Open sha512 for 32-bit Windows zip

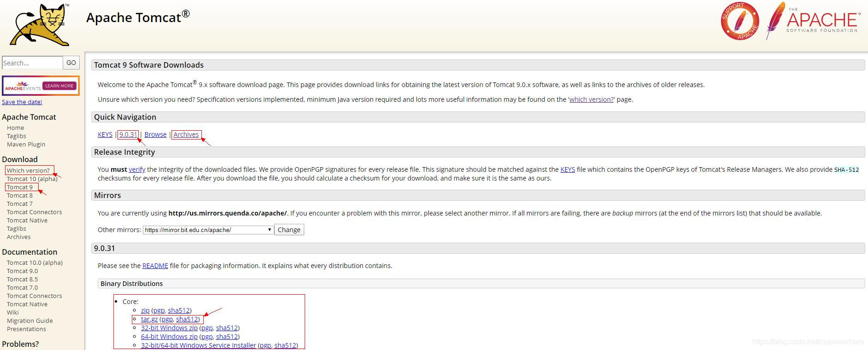pyautogui.click(x=227, y=328)
